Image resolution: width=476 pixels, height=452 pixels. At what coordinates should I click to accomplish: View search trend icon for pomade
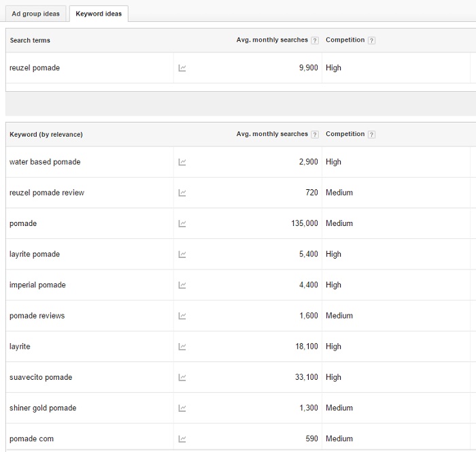[182, 223]
